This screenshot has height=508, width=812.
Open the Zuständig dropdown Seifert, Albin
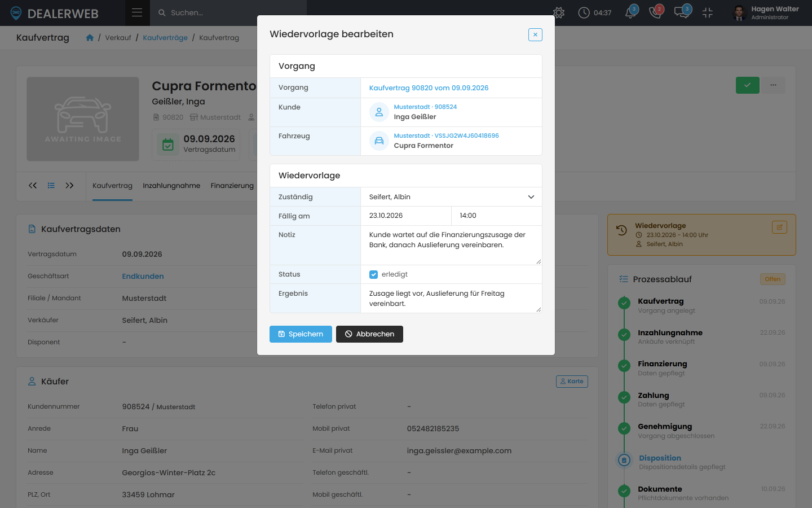451,197
